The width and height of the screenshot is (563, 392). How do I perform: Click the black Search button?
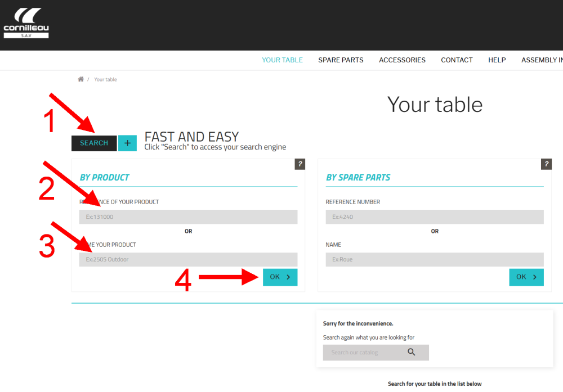[x=94, y=143]
